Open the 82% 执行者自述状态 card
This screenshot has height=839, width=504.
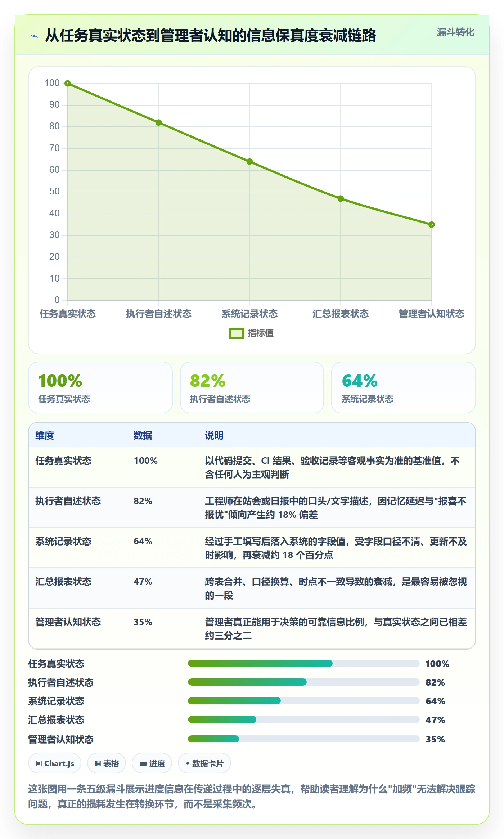252,387
